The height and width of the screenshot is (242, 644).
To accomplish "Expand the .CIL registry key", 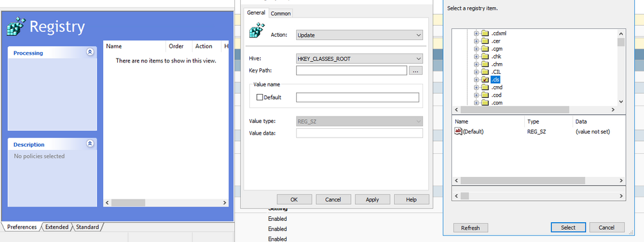I will pos(477,72).
